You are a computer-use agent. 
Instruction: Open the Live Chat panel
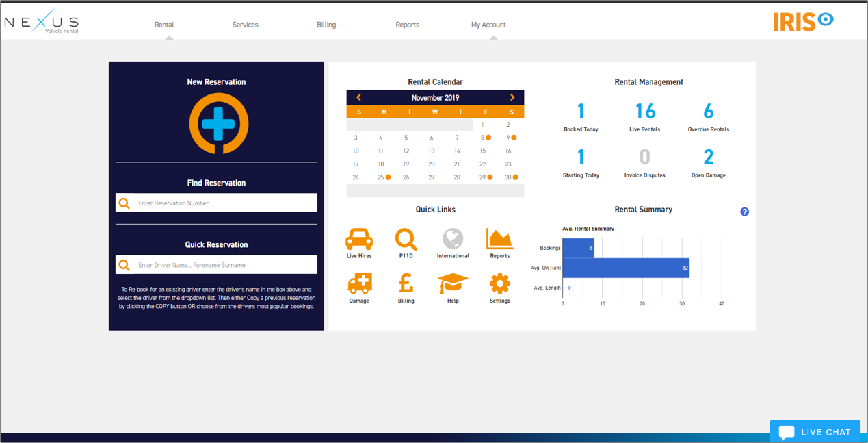(815, 431)
